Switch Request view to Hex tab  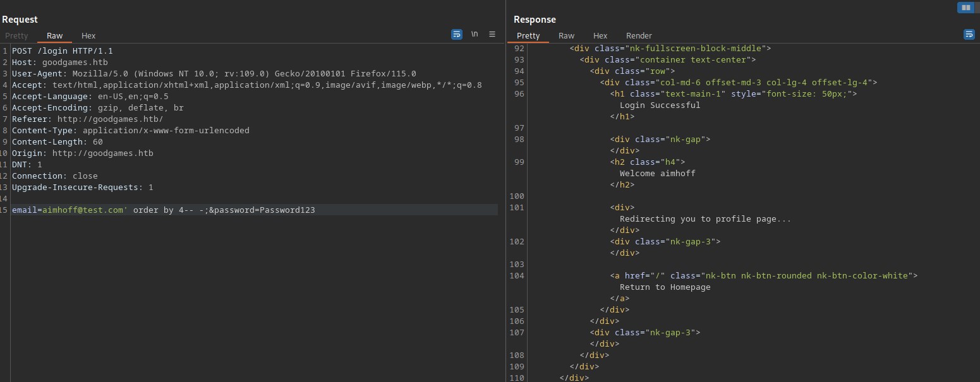(88, 36)
